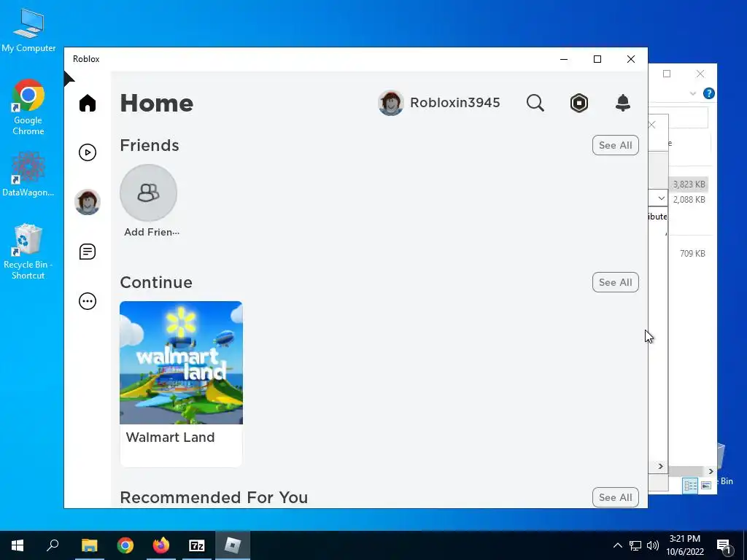The image size is (747, 560).
Task: Open the Home icon in Roblox sidebar
Action: coord(88,103)
